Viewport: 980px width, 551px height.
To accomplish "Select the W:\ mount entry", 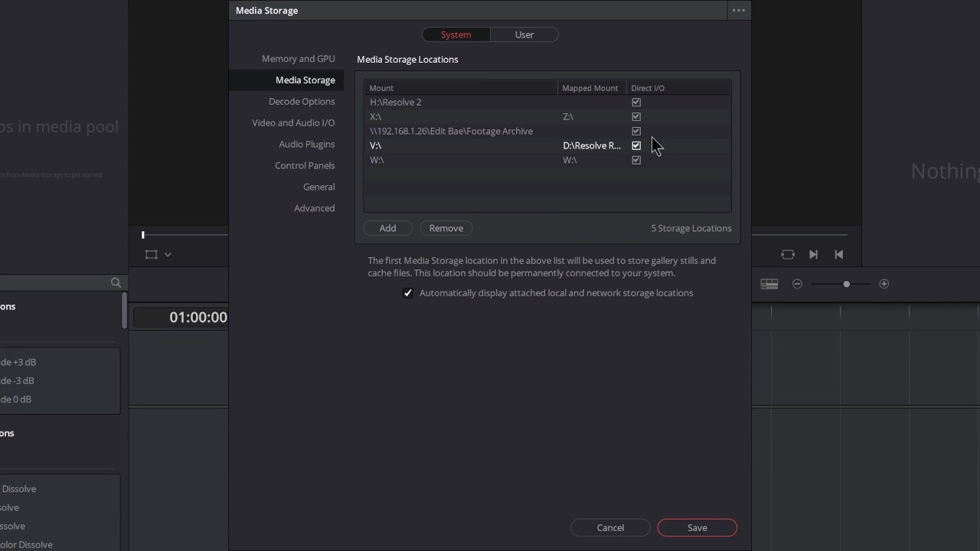I will click(x=547, y=161).
